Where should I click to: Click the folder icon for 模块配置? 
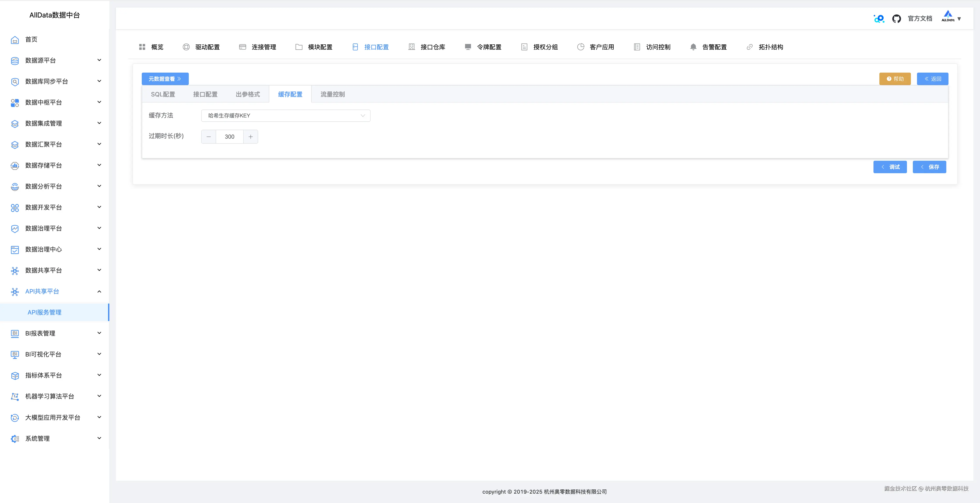click(299, 47)
